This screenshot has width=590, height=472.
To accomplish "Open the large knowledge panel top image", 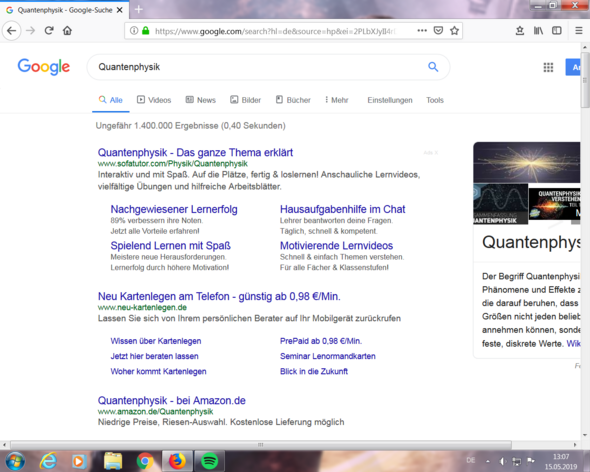I will tap(526, 162).
